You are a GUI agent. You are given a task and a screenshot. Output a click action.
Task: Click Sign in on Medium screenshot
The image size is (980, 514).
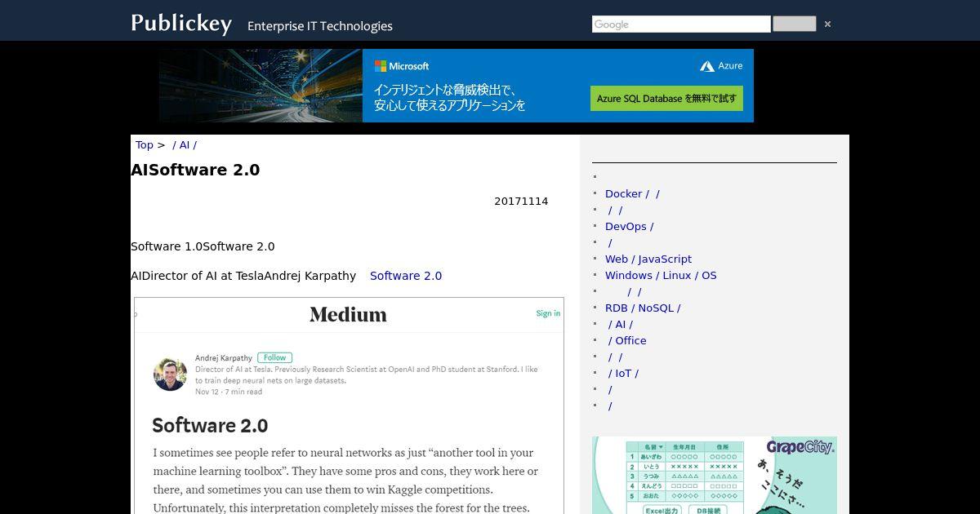(x=548, y=313)
